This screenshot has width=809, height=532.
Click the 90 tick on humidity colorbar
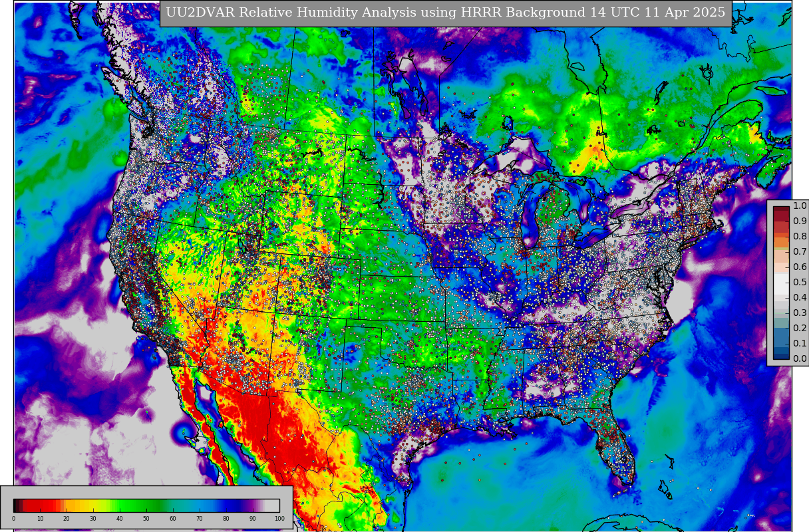[253, 519]
